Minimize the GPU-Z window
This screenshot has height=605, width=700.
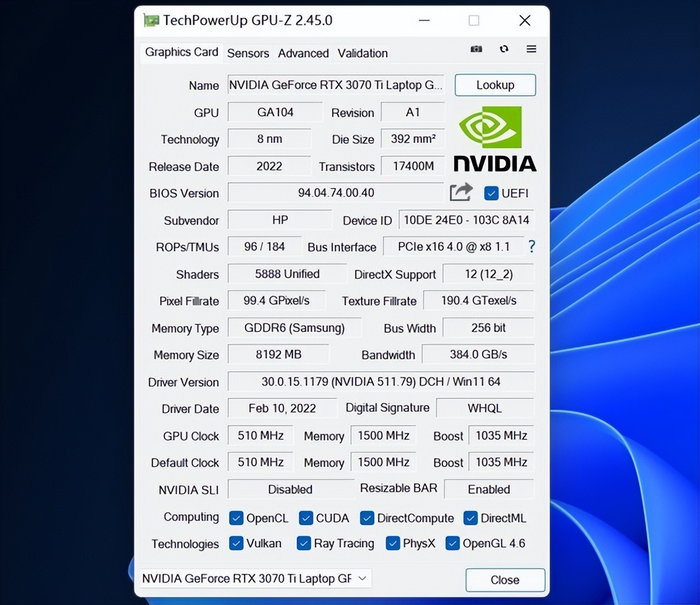click(424, 21)
